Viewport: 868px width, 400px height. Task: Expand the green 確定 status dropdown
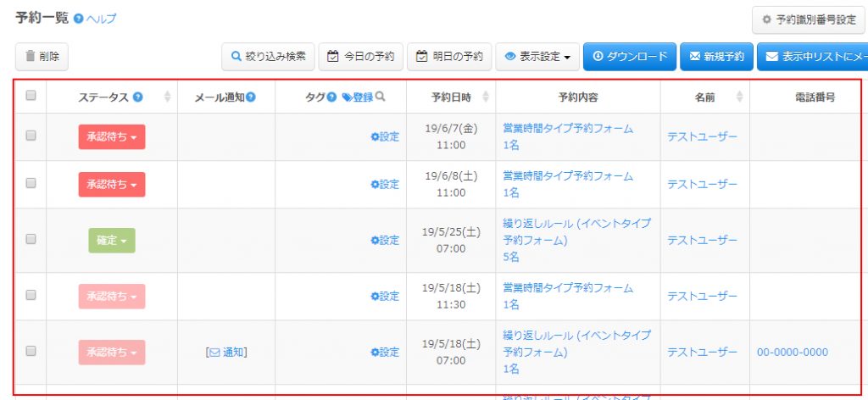coord(112,241)
